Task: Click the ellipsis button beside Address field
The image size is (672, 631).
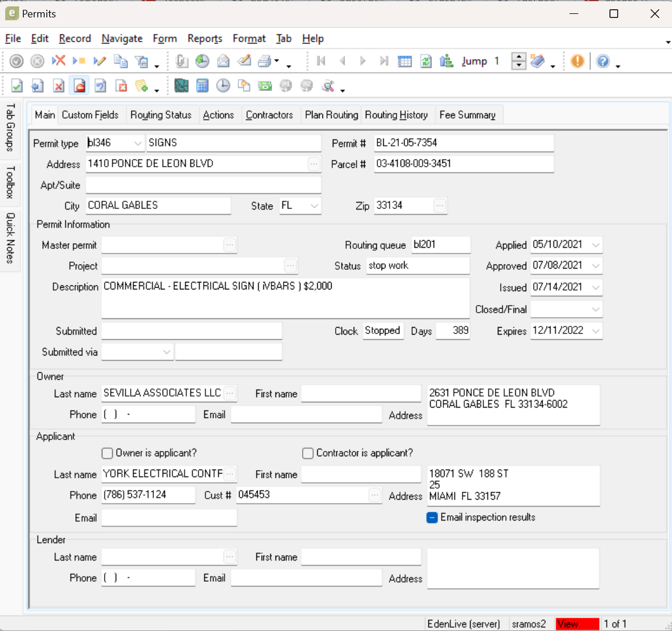Action: 314,164
